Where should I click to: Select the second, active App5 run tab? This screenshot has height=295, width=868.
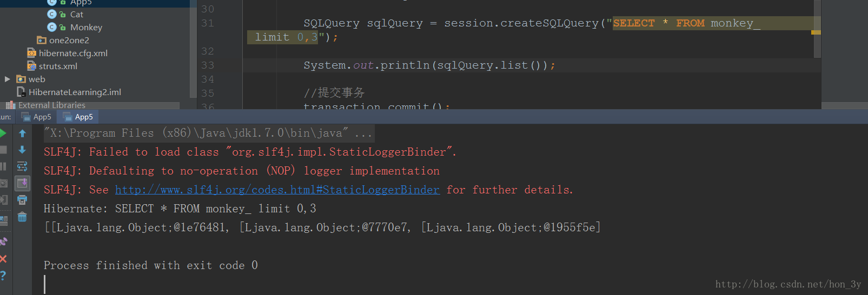click(x=78, y=117)
